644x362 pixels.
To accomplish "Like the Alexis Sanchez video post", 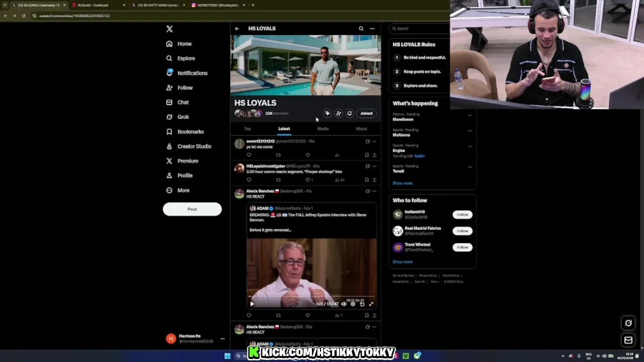I will pos(307,315).
